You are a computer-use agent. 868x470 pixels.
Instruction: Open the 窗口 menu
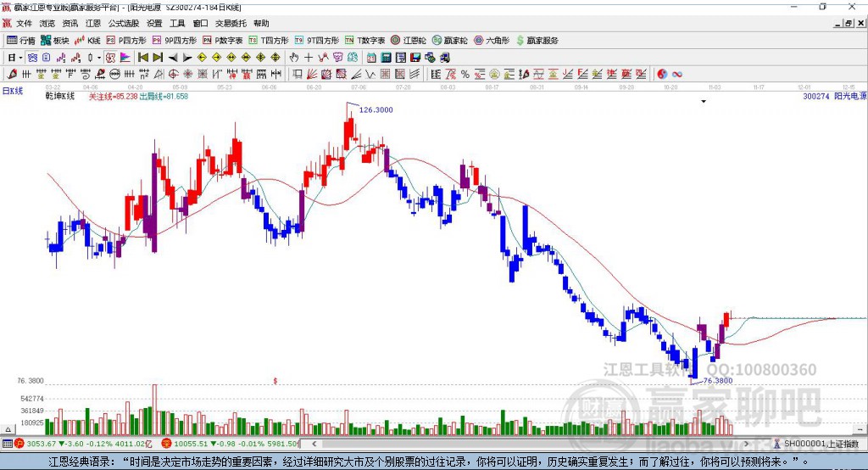(x=200, y=23)
